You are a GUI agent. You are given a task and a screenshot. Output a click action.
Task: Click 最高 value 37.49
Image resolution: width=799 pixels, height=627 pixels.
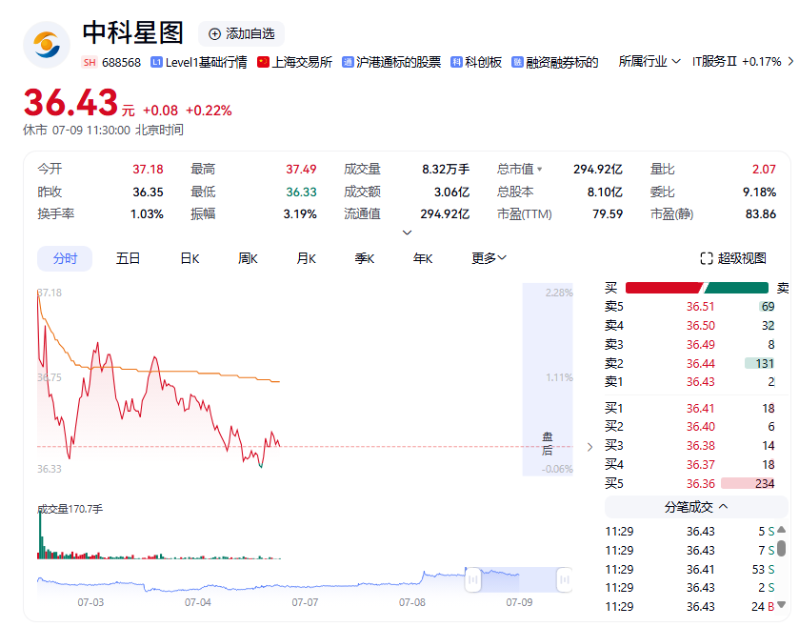(x=301, y=169)
